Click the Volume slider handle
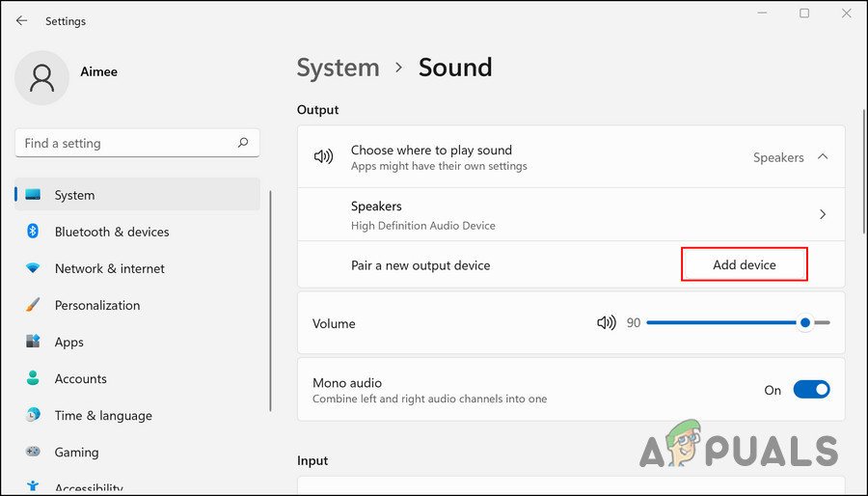Screen dimensions: 868x496 [x=805, y=323]
